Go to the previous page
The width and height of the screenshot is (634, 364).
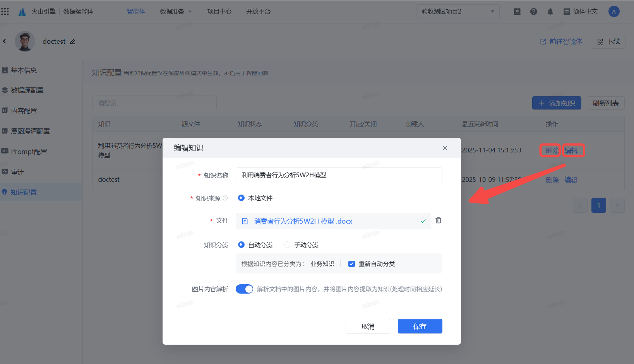(x=580, y=205)
